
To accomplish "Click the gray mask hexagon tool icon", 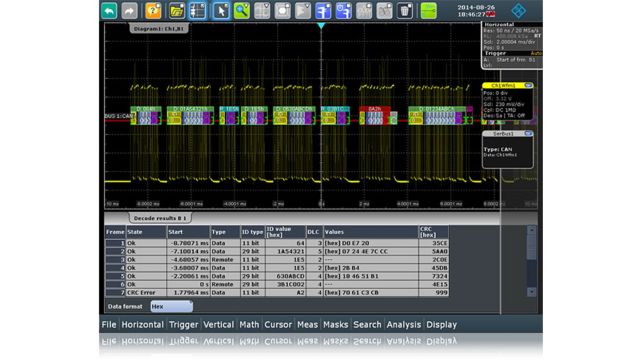I will [282, 11].
